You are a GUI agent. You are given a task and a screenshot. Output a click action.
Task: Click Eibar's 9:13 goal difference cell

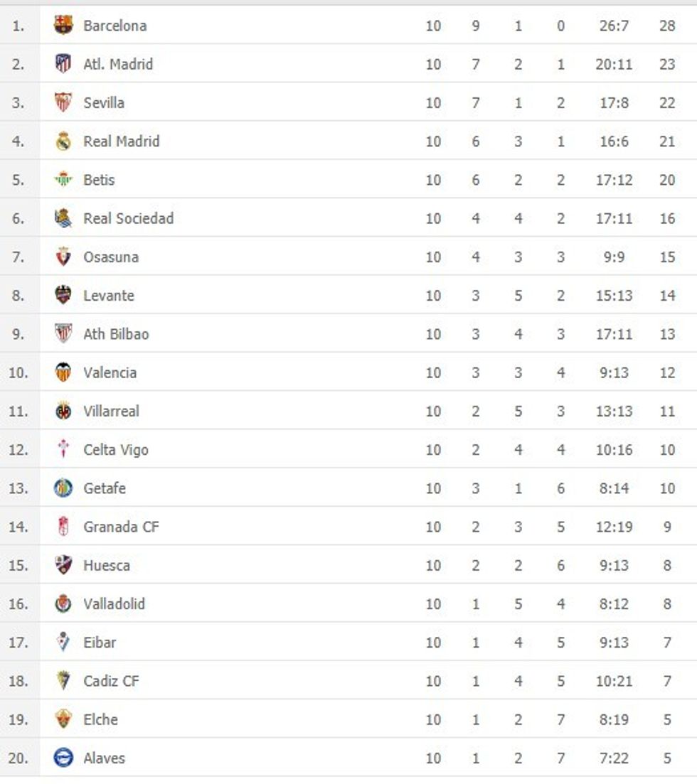614,643
